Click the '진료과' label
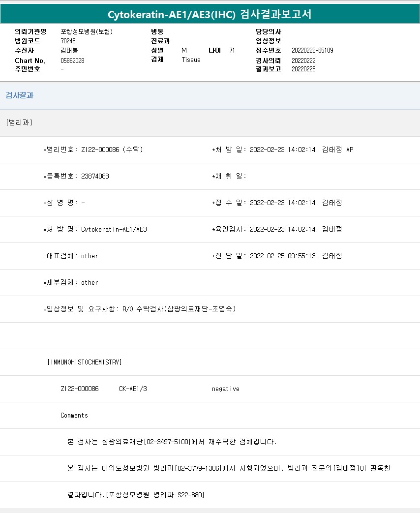This screenshot has width=420, height=513. (x=161, y=41)
